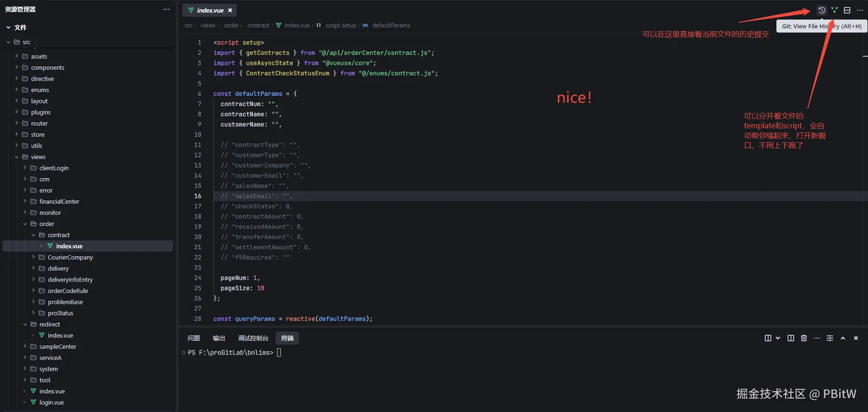Click Vue icon next to redirect index.vue

tap(42, 335)
